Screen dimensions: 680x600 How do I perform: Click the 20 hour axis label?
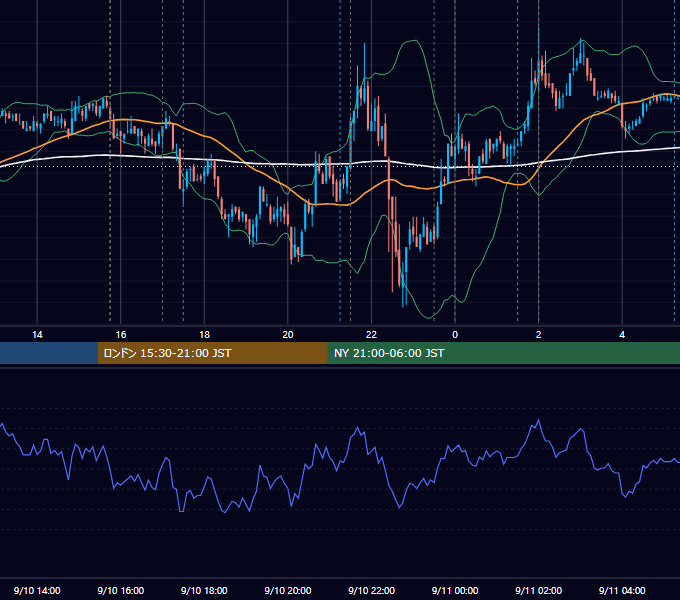coord(288,335)
